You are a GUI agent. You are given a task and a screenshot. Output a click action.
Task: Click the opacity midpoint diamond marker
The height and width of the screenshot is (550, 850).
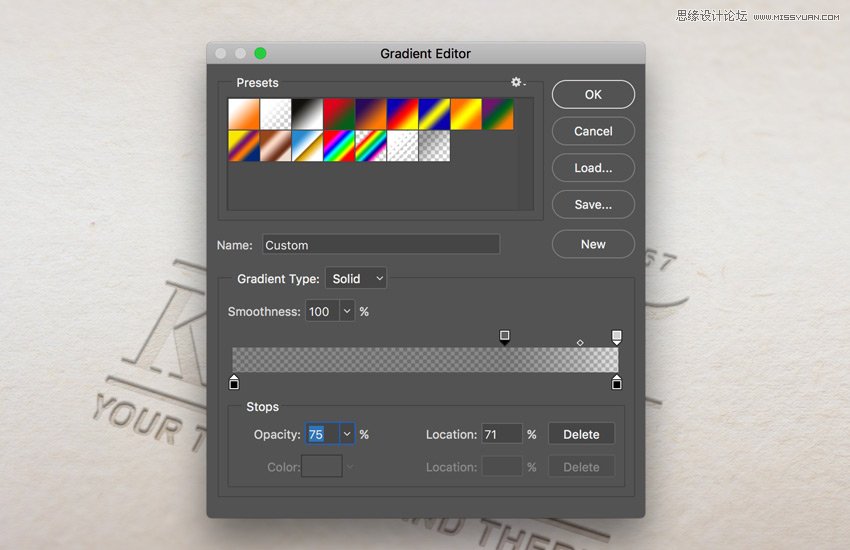click(x=580, y=343)
